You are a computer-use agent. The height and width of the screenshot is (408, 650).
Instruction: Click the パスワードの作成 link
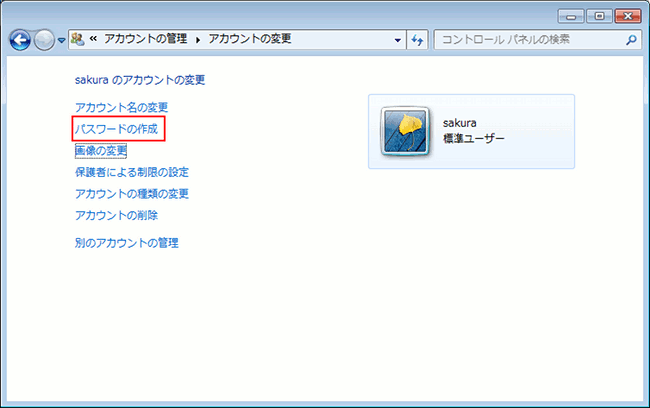(116, 129)
